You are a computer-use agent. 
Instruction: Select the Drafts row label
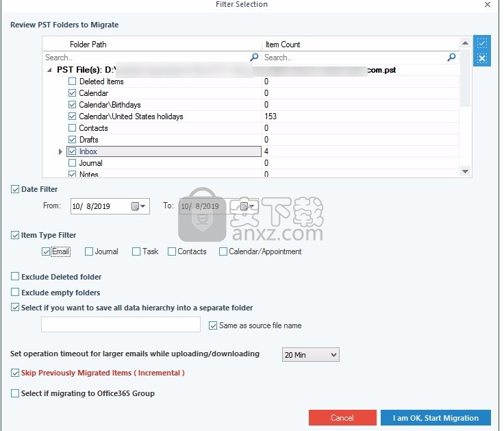[x=89, y=140]
